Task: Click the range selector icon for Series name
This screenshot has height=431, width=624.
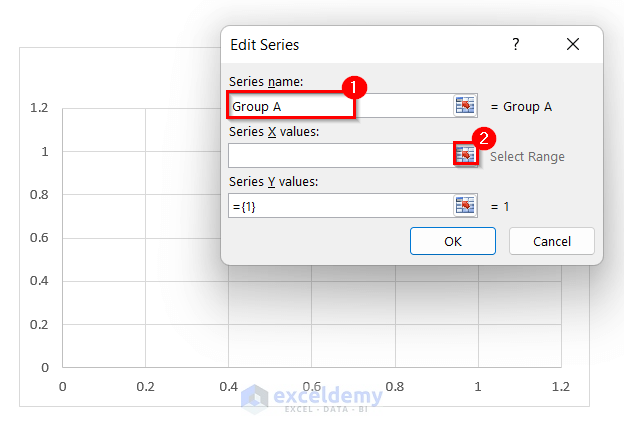Action: (465, 106)
